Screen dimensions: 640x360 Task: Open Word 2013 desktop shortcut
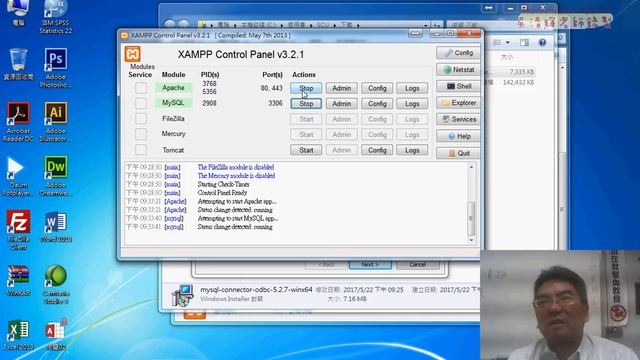(56, 227)
